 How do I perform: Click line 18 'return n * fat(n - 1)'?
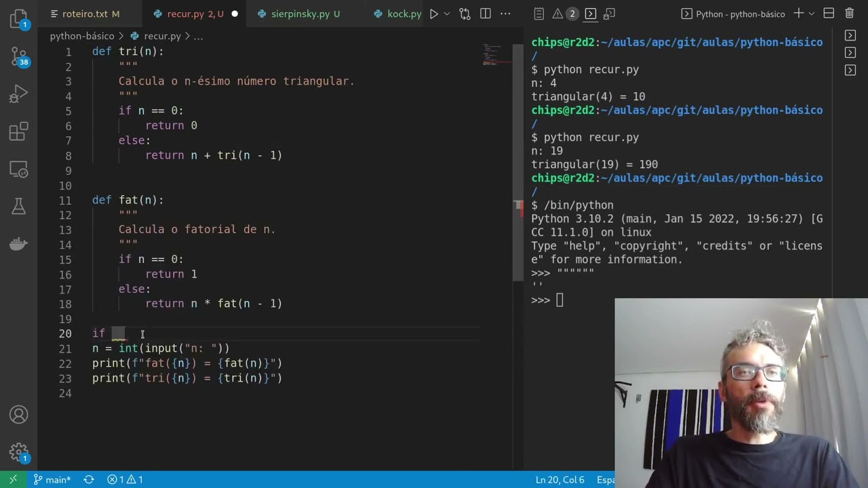coord(214,304)
